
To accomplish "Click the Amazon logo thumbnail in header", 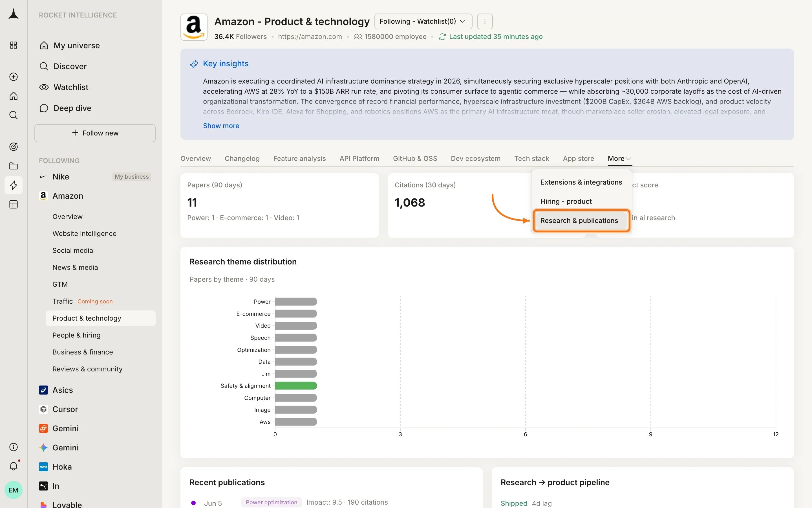I will pos(194,27).
